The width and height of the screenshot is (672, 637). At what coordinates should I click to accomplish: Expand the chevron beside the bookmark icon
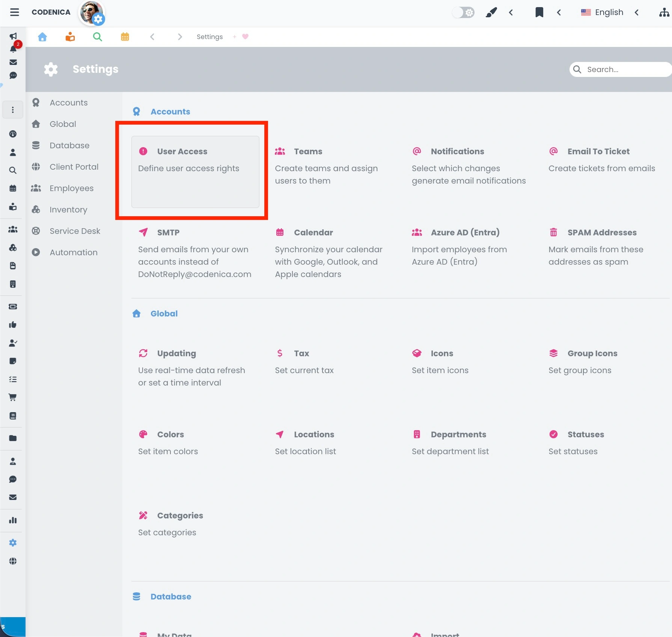(x=559, y=12)
